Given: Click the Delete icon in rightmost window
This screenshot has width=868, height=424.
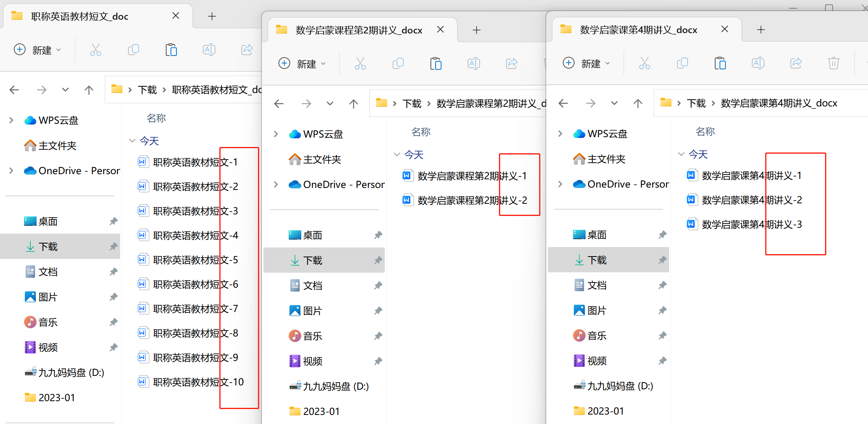Looking at the screenshot, I should coord(834,63).
